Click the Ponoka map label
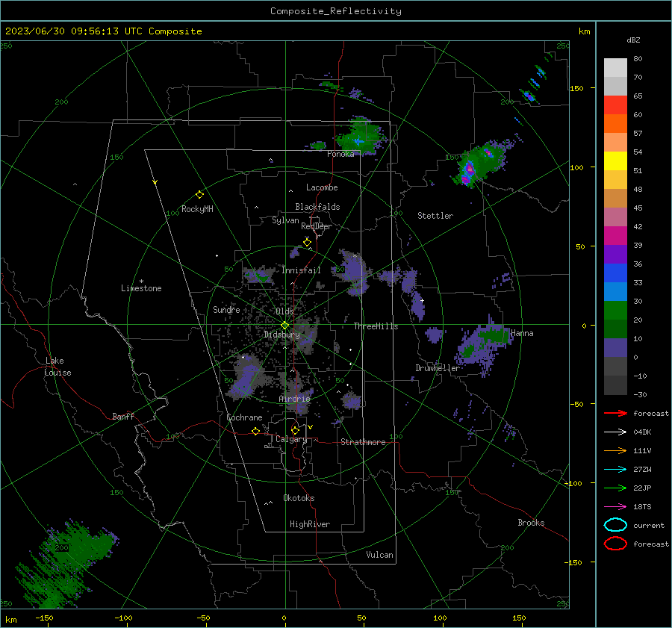The width and height of the screenshot is (672, 628). point(340,154)
